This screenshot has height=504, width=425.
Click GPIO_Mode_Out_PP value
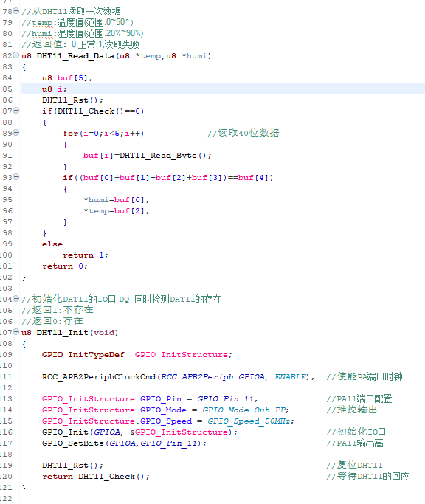tap(243, 410)
